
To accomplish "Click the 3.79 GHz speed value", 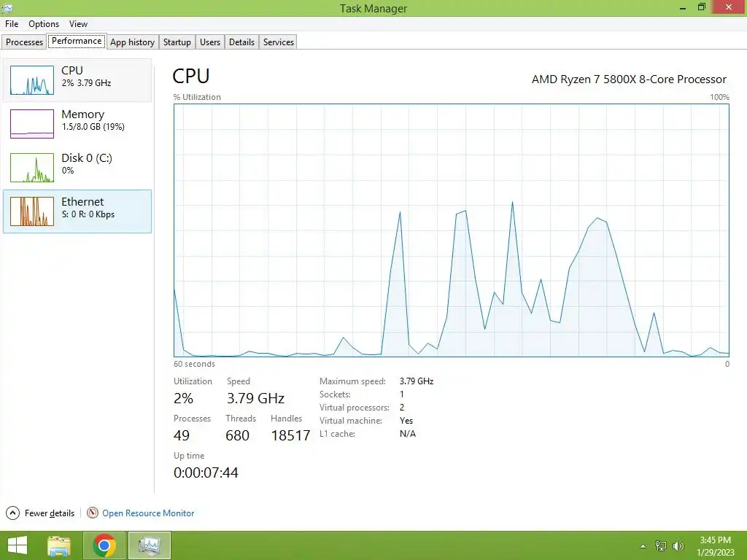I will pyautogui.click(x=255, y=398).
